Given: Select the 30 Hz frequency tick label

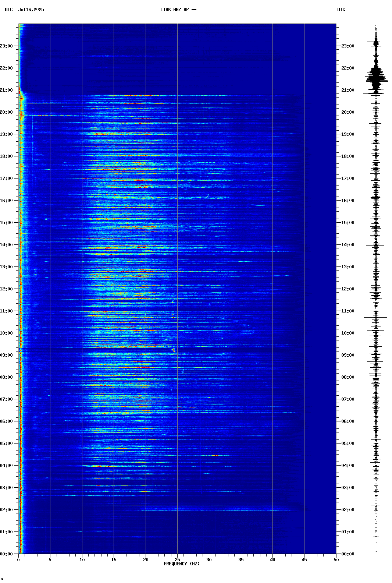Looking at the screenshot, I should (209, 560).
